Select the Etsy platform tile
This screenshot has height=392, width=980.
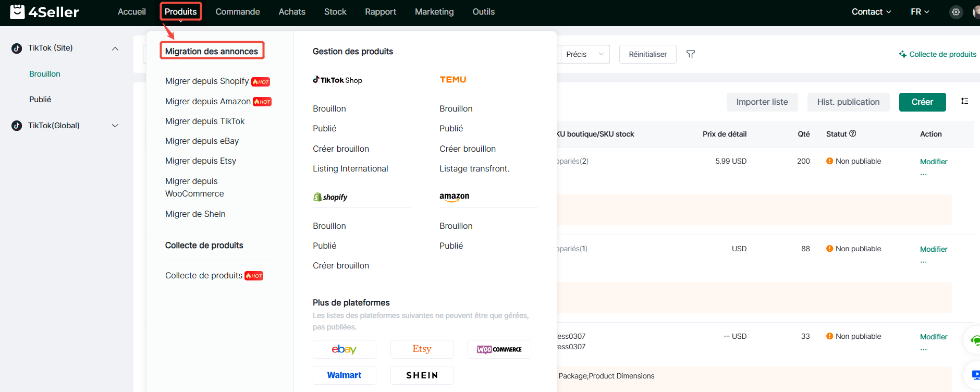pyautogui.click(x=422, y=349)
